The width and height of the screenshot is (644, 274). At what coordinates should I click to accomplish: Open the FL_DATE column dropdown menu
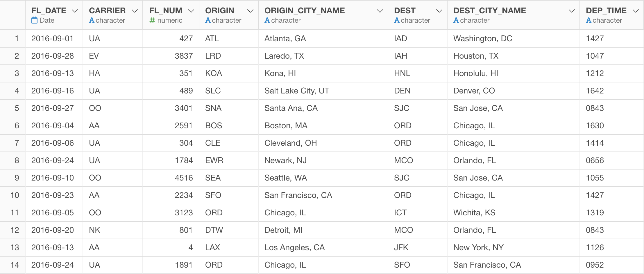tap(75, 11)
